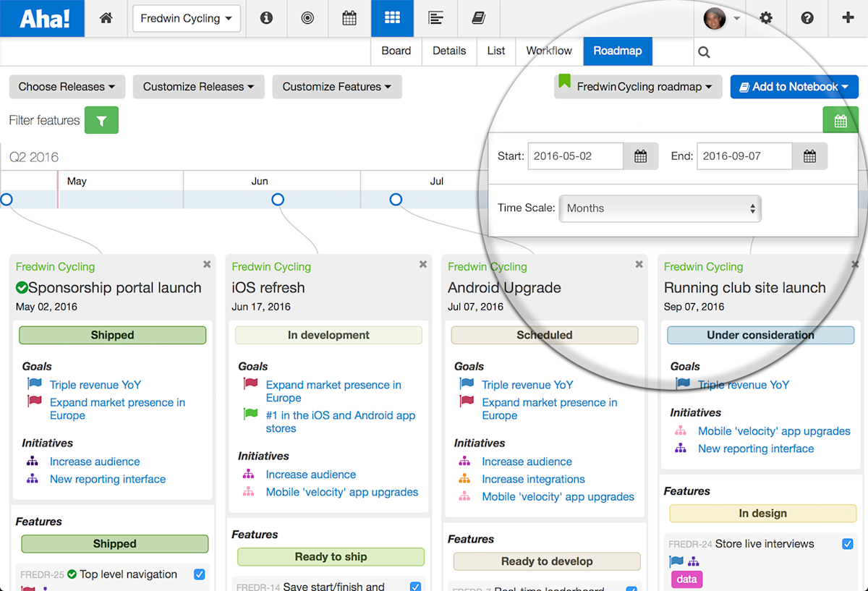Click the green filter funnel button
Image resolution: width=868 pixels, height=591 pixels.
click(101, 121)
